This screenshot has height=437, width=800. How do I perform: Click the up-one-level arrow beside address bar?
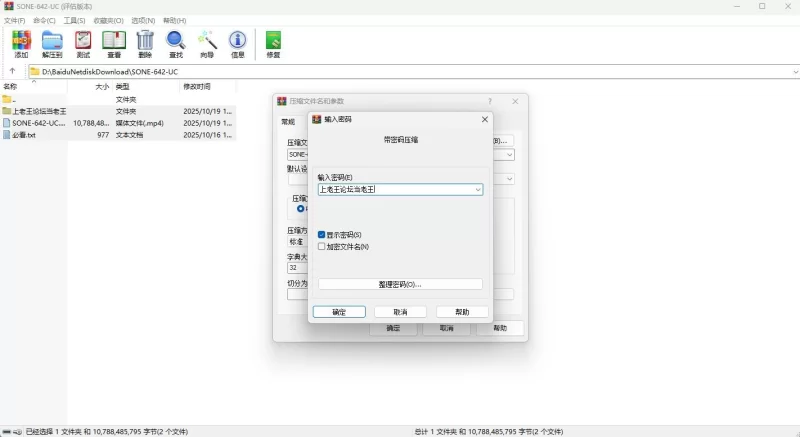click(x=12, y=71)
